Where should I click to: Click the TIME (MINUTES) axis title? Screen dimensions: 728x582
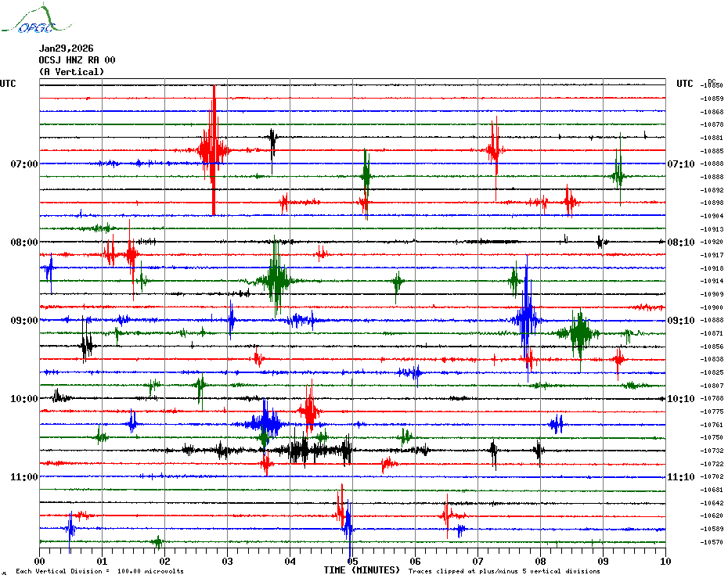[362, 570]
